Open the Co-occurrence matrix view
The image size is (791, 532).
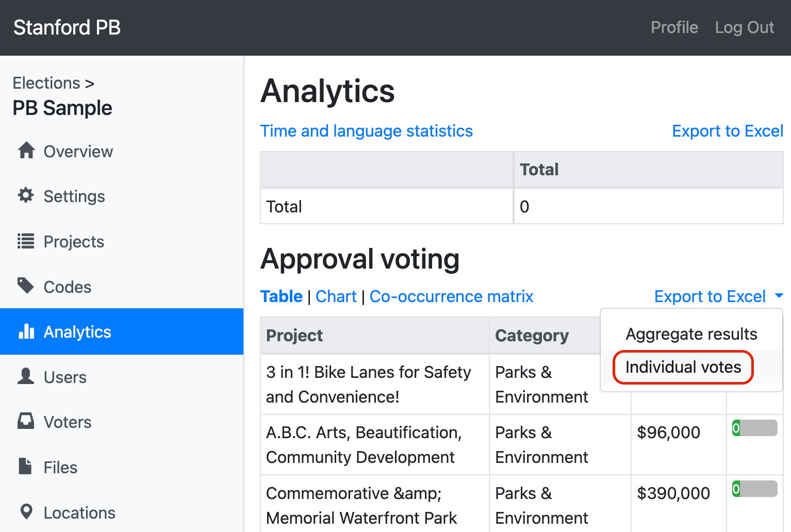point(451,296)
